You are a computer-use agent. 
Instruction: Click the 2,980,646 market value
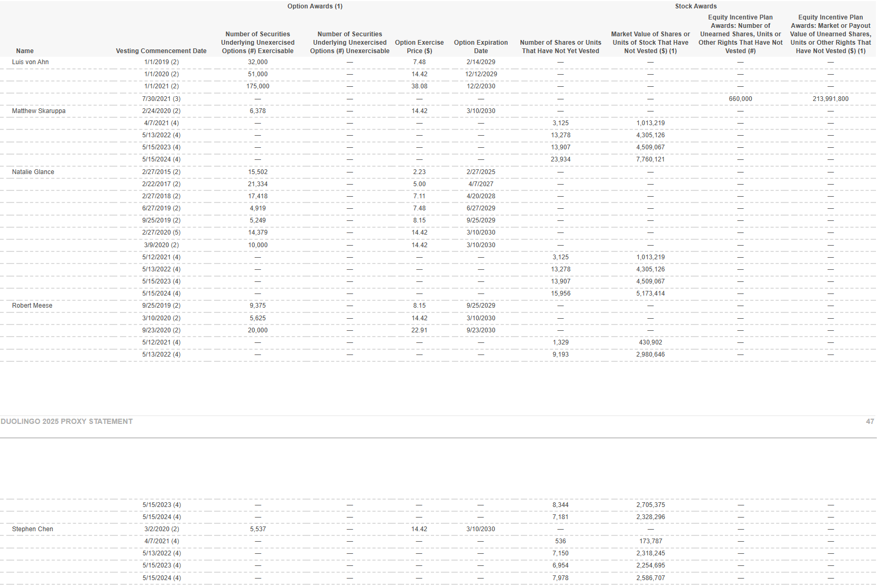(650, 354)
